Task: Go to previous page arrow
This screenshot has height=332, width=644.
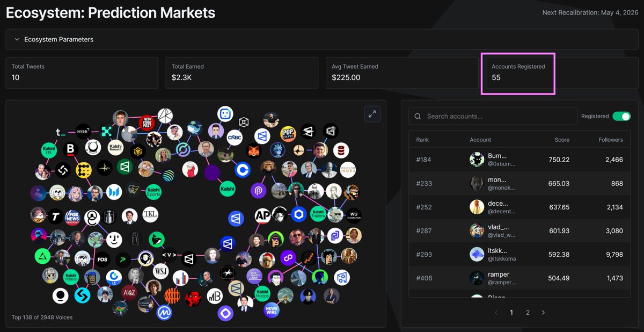Action: click(x=496, y=312)
